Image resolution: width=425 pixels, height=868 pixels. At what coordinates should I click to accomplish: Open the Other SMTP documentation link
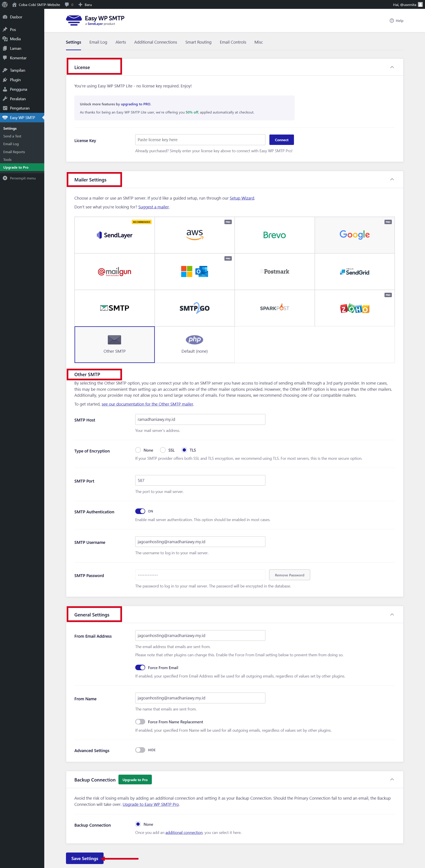tap(147, 404)
